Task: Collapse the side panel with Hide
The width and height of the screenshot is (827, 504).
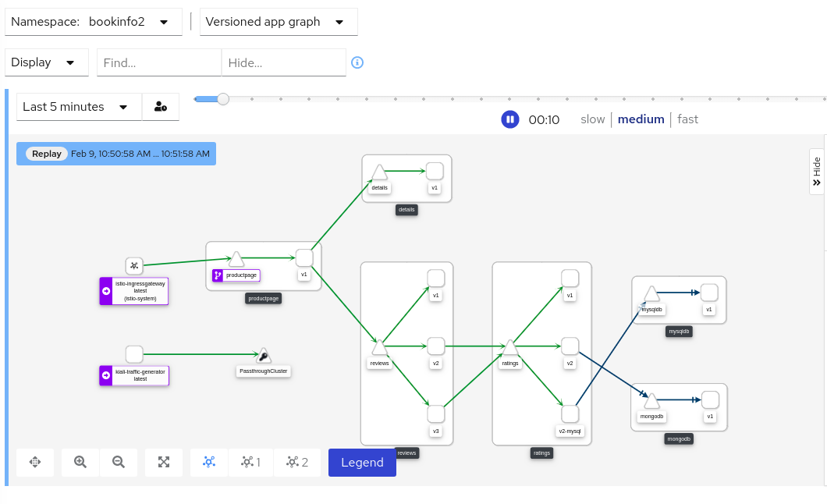Action: coord(816,172)
